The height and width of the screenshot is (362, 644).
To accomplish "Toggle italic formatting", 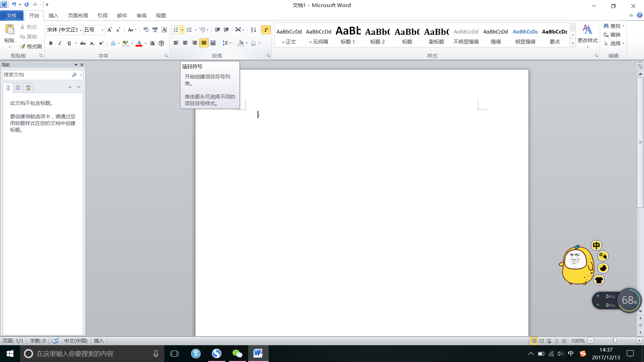I will coord(60,43).
